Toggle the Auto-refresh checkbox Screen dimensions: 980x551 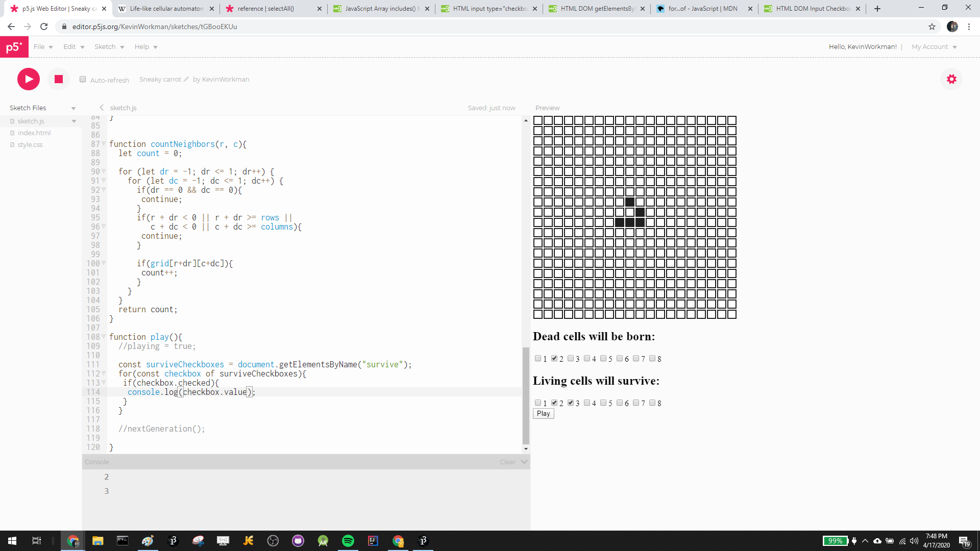83,79
